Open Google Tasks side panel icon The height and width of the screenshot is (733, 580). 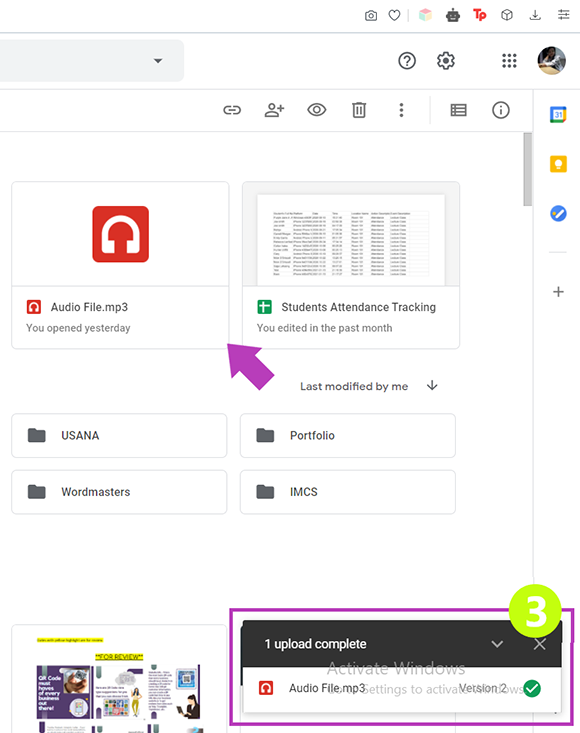click(x=558, y=214)
